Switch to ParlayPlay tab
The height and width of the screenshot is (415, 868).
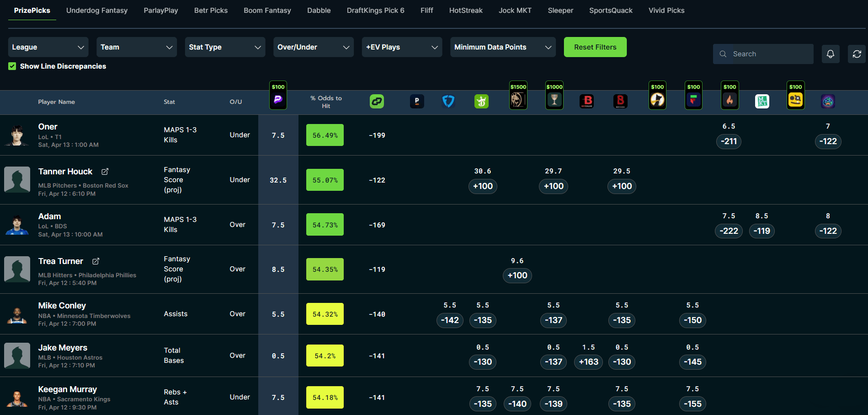[161, 11]
